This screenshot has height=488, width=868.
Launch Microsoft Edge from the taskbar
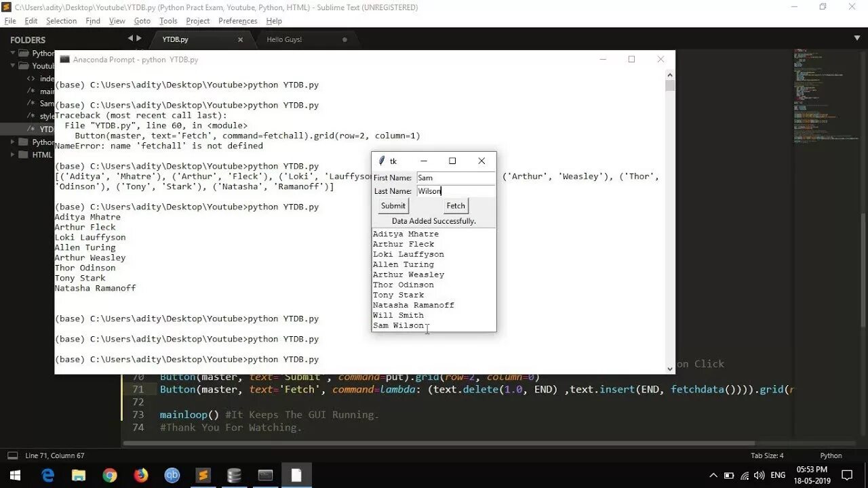47,476
